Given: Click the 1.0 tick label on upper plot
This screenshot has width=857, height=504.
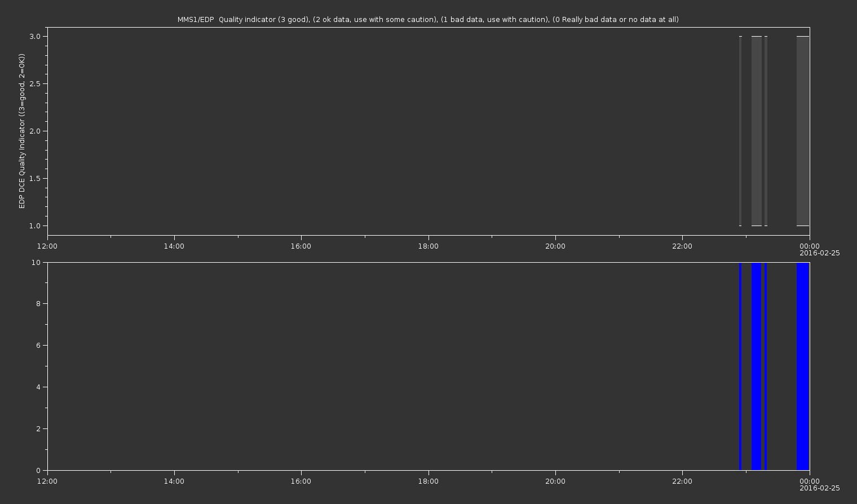Looking at the screenshot, I should (x=35, y=226).
